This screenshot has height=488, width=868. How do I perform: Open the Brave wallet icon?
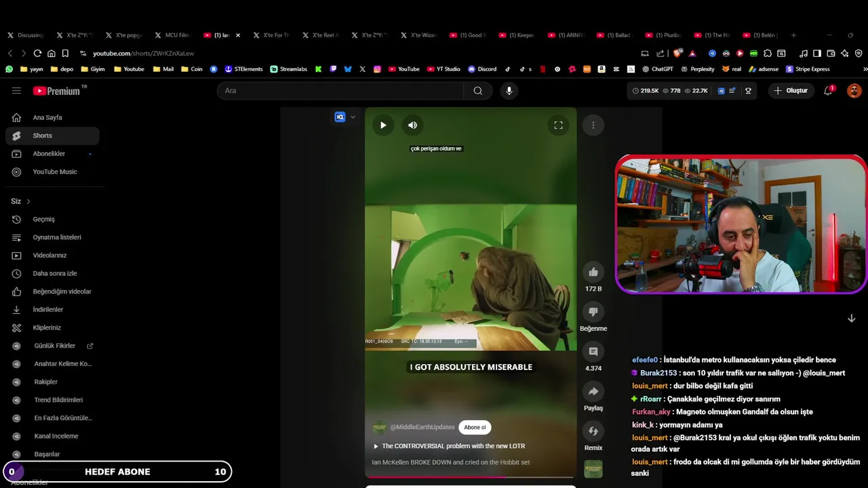click(831, 53)
